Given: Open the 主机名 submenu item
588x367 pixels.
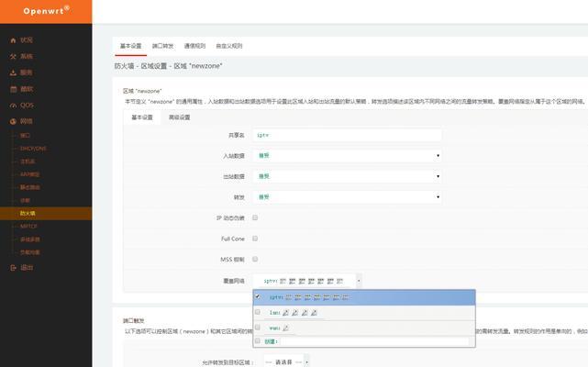Looking at the screenshot, I should [28, 161].
